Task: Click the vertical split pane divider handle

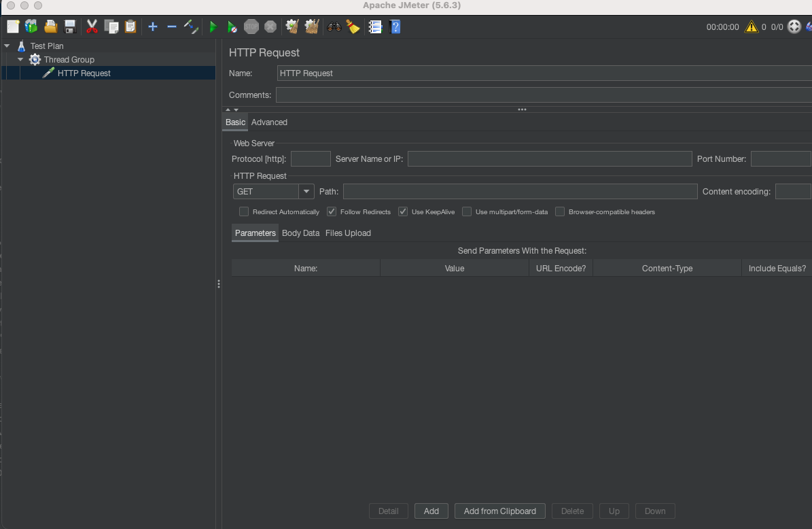Action: tap(219, 284)
